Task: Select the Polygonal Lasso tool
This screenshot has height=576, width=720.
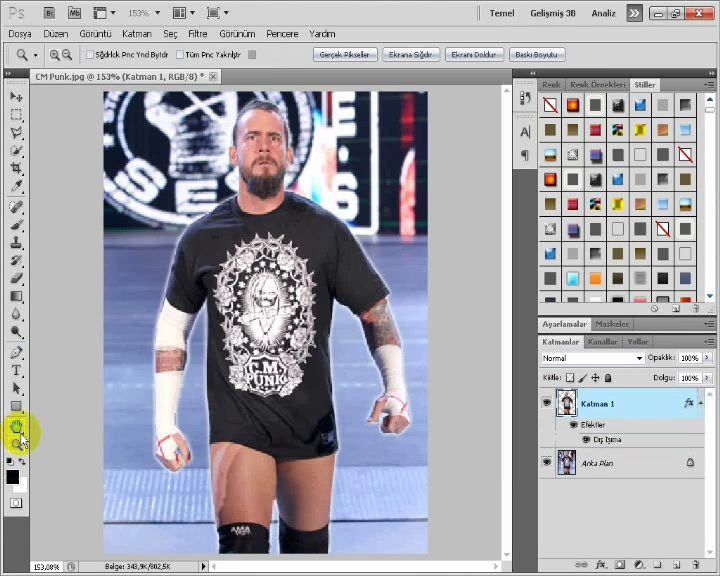Action: [x=16, y=132]
